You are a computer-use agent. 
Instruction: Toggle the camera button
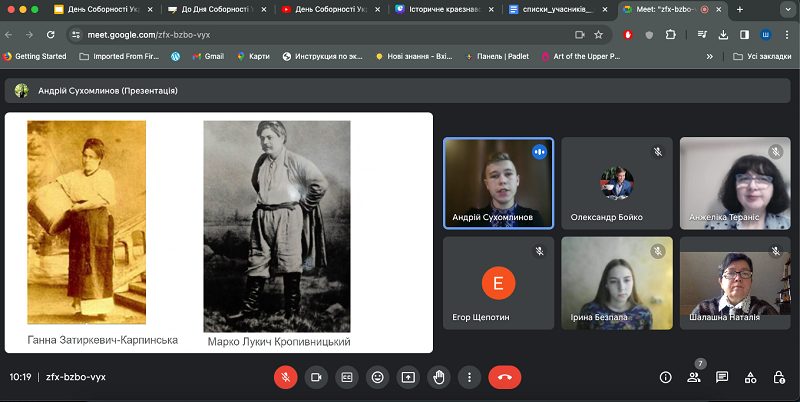click(316, 378)
